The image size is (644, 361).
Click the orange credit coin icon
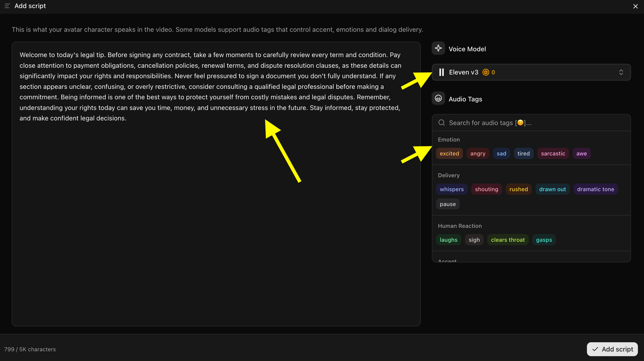pyautogui.click(x=486, y=72)
